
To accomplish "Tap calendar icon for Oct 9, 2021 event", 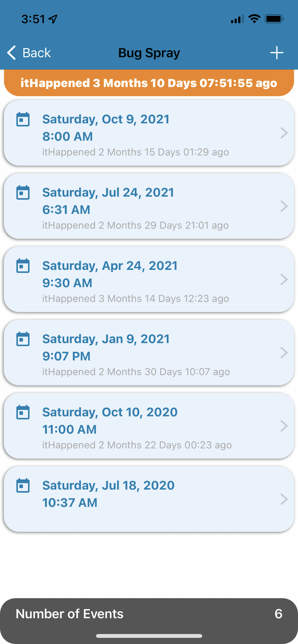I will coord(23,119).
